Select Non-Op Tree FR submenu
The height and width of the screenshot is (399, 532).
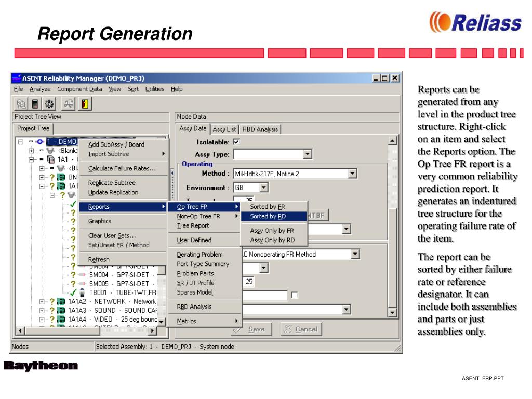click(204, 216)
